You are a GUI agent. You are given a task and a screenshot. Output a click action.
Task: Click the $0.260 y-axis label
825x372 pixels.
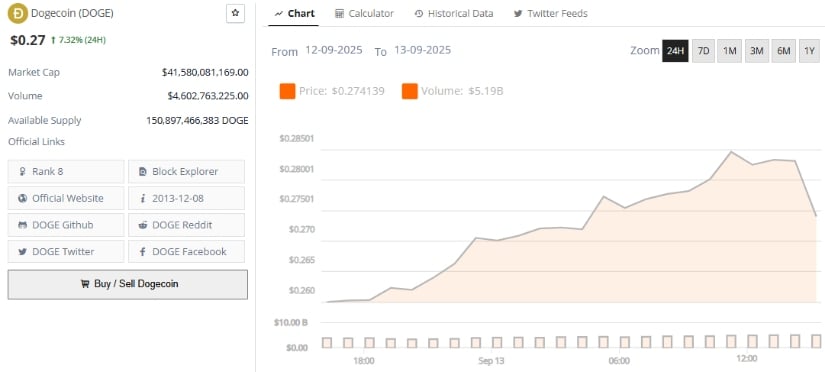point(301,290)
